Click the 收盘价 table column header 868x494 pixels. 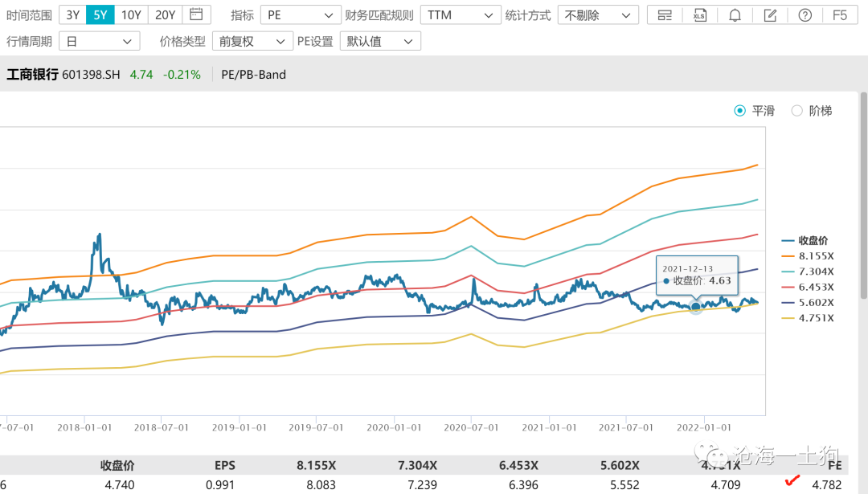pyautogui.click(x=117, y=466)
